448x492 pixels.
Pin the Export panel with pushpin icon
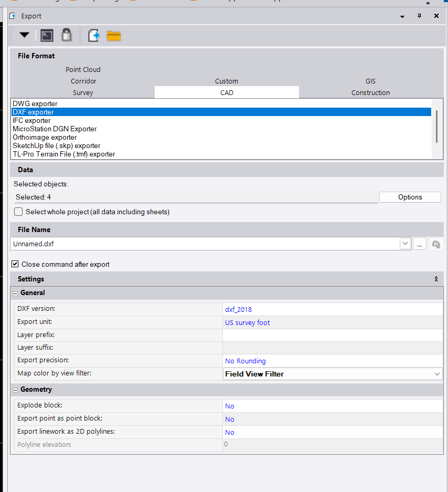pyautogui.click(x=419, y=16)
